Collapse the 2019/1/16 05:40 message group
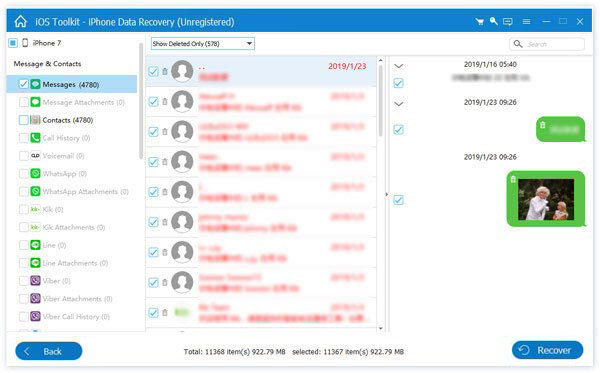600x373 pixels. tap(399, 66)
